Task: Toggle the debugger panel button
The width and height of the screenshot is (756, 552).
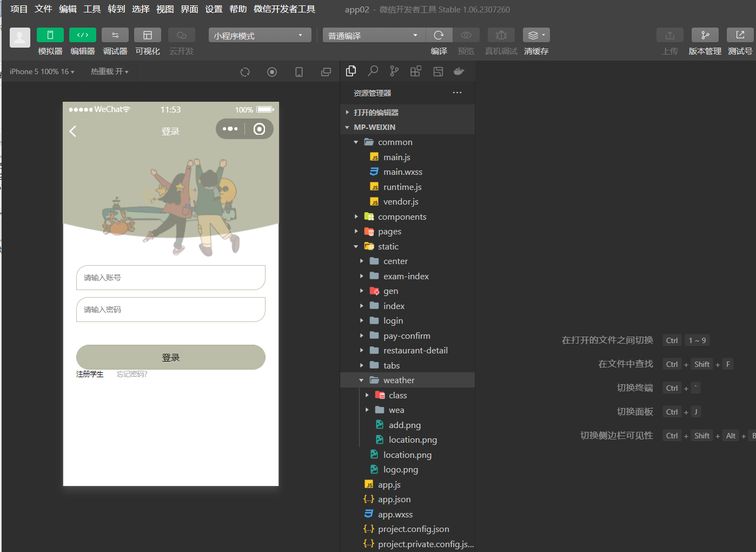Action: pyautogui.click(x=115, y=35)
